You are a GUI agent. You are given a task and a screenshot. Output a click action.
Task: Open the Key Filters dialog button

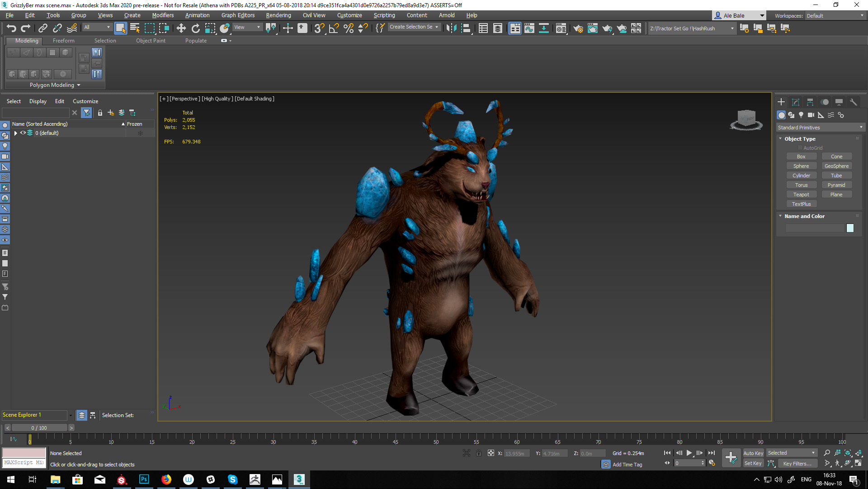pyautogui.click(x=797, y=463)
